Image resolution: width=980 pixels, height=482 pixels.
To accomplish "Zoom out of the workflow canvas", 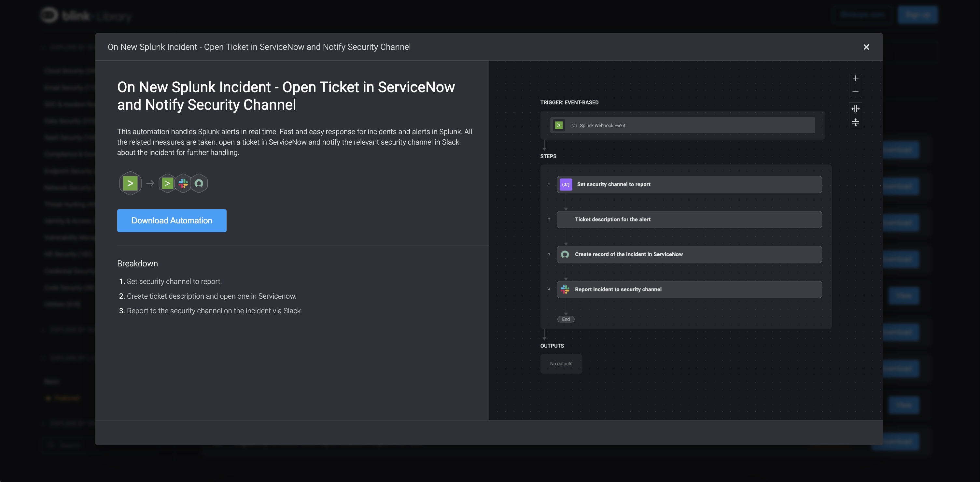I will [855, 92].
